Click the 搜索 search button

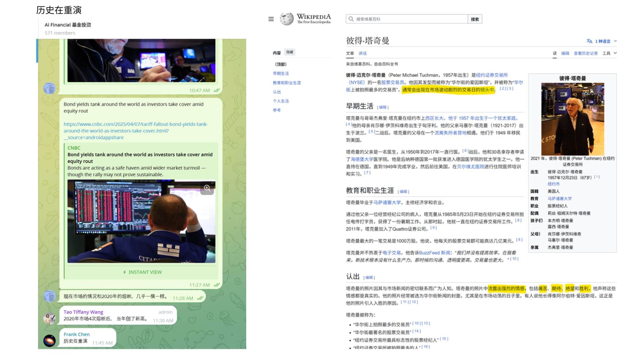(475, 19)
